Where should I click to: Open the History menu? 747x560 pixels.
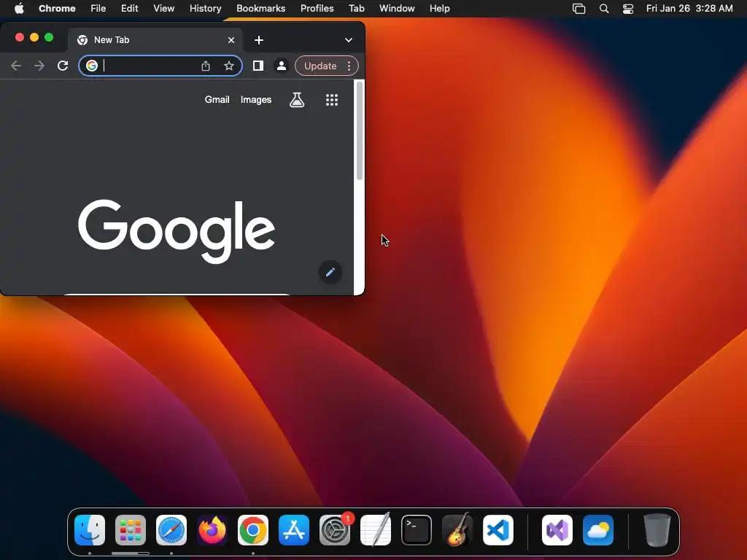click(x=205, y=9)
